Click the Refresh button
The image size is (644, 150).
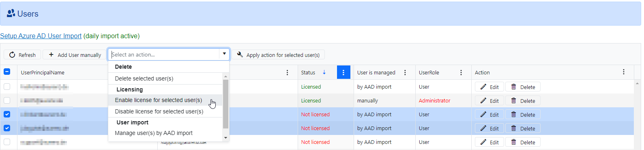22,54
